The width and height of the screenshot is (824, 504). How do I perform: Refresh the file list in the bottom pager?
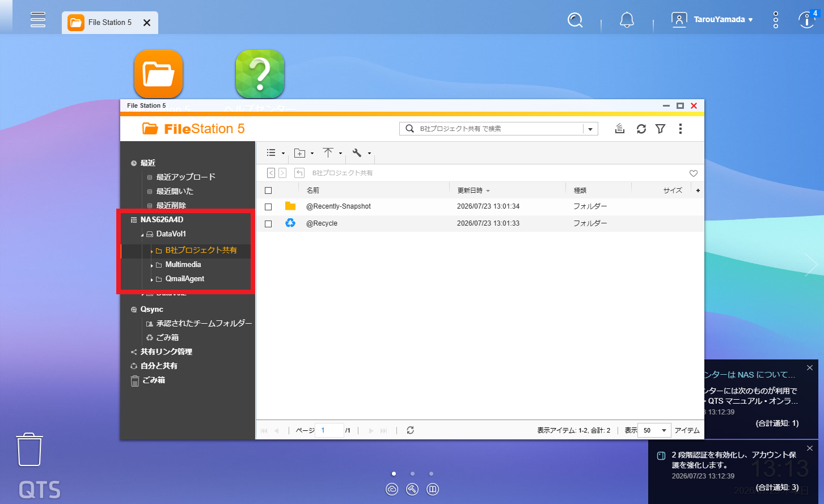pos(410,430)
